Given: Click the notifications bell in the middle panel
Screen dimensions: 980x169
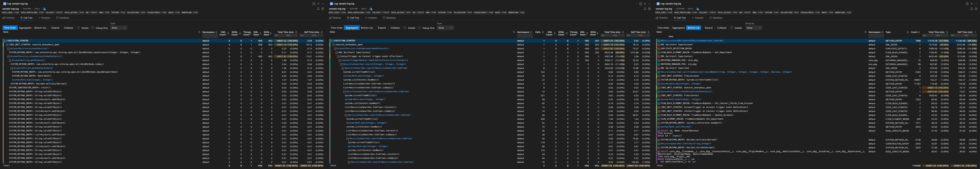Looking at the screenshot, I should click(645, 9).
